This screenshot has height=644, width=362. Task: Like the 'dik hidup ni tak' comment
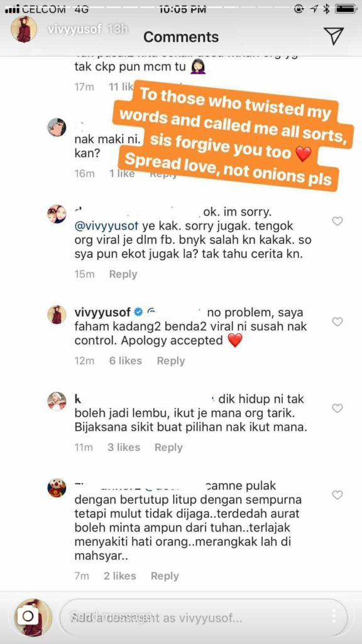337,408
